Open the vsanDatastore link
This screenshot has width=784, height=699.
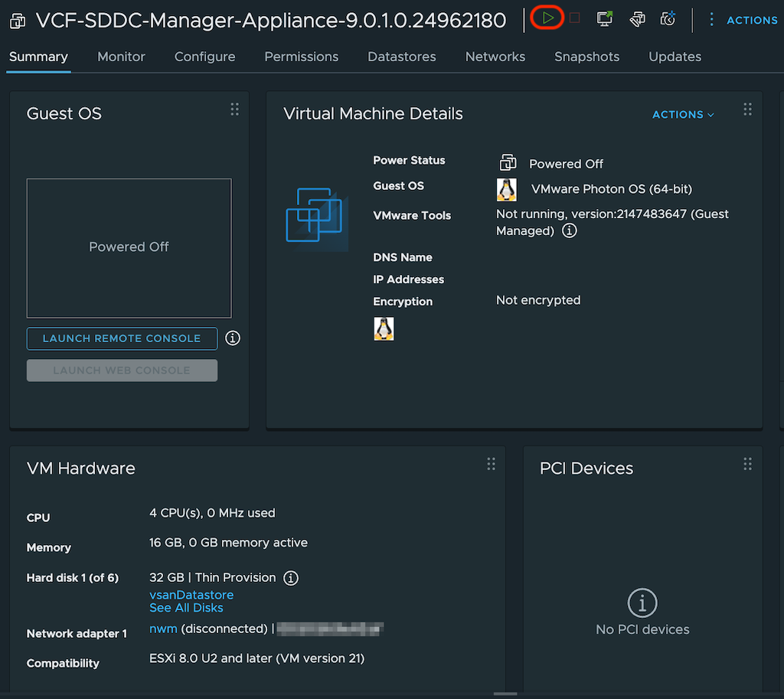(x=191, y=595)
